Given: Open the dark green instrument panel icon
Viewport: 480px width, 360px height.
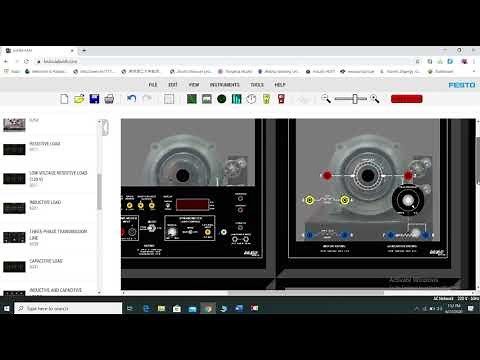Looking at the screenshot, I should click(x=192, y=99).
